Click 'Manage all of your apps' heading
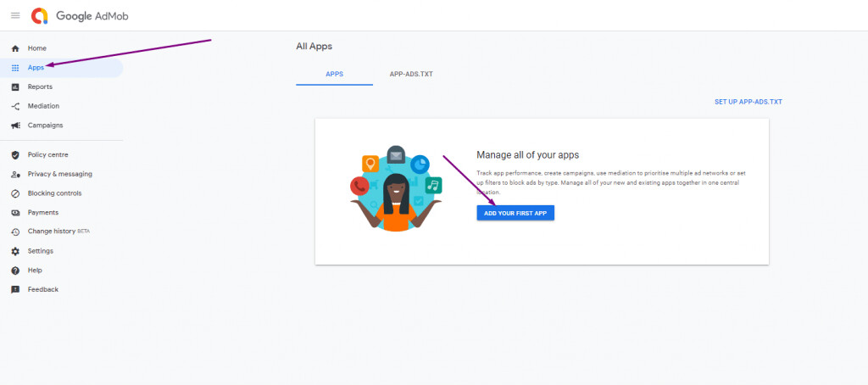The height and width of the screenshot is (385, 868). coord(527,155)
